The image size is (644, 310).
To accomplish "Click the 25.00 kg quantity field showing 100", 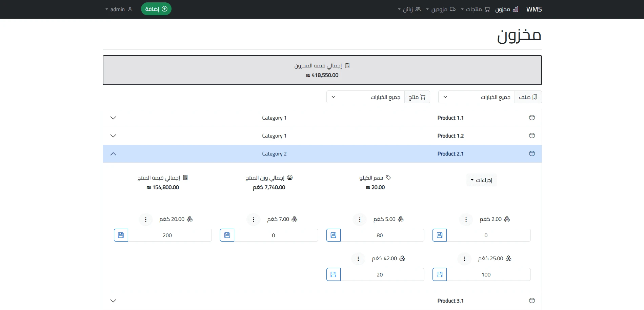I will pos(488,274).
